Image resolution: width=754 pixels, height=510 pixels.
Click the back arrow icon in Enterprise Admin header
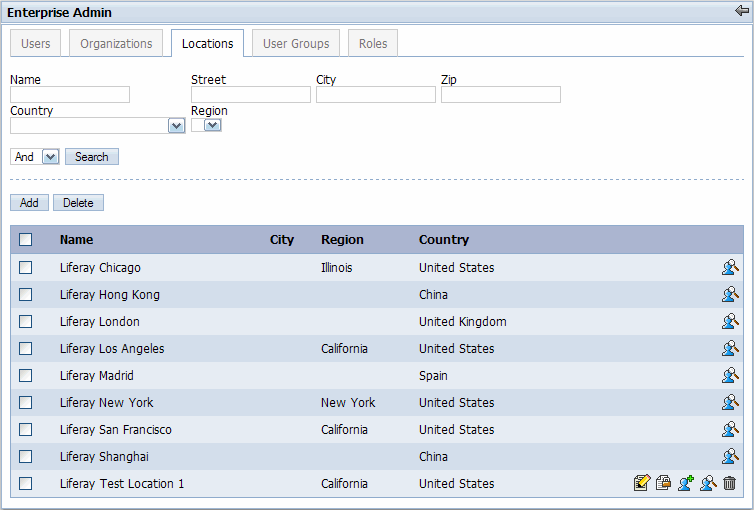[741, 11]
